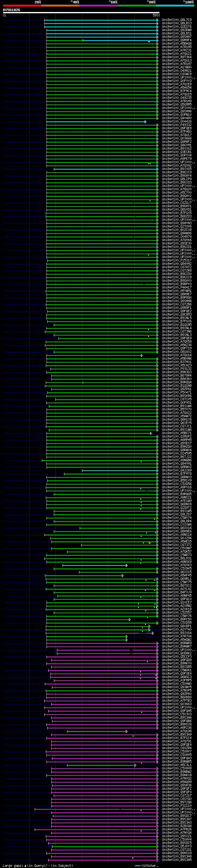Select the UniRef100_B9NBW2 label

[x=177, y=772]
